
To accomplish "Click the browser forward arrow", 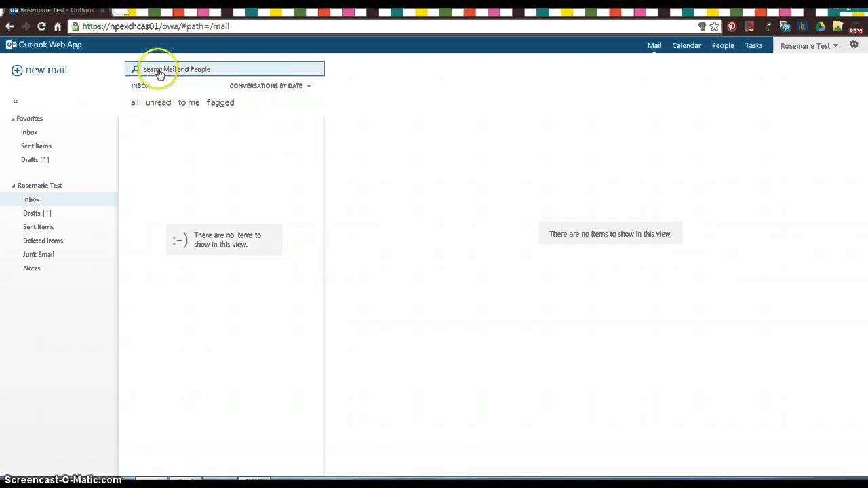I will (x=26, y=26).
